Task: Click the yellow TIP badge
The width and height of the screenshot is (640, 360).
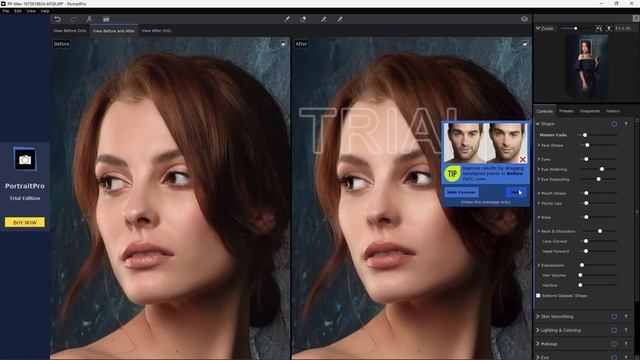Action: [x=452, y=174]
